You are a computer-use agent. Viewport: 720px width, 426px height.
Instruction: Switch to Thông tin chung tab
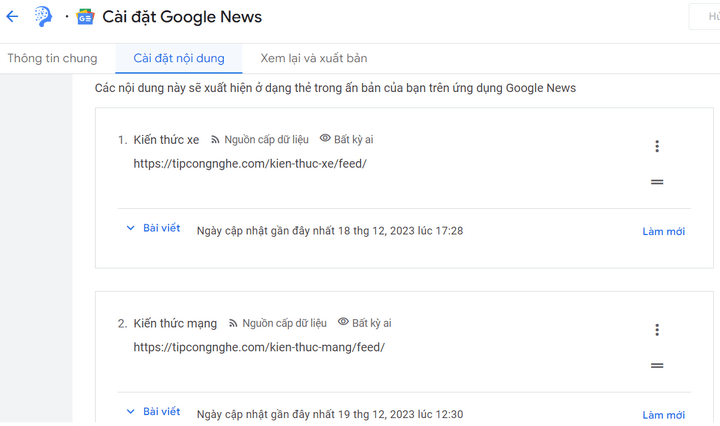pyautogui.click(x=52, y=58)
